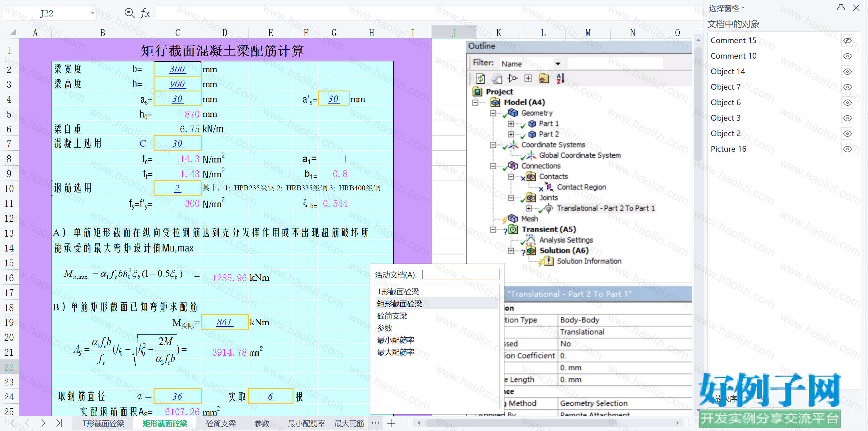
Task: Select Object 14 in the selection pane
Action: coord(727,71)
